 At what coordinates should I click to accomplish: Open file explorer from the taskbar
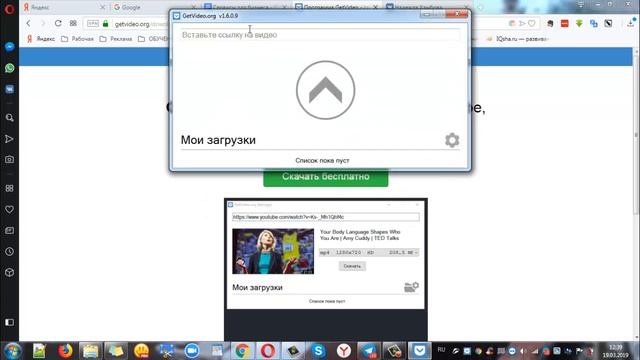click(91, 351)
